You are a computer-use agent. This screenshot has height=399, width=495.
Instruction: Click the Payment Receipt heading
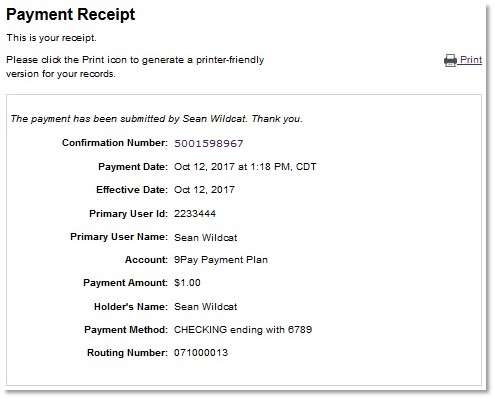(x=71, y=15)
